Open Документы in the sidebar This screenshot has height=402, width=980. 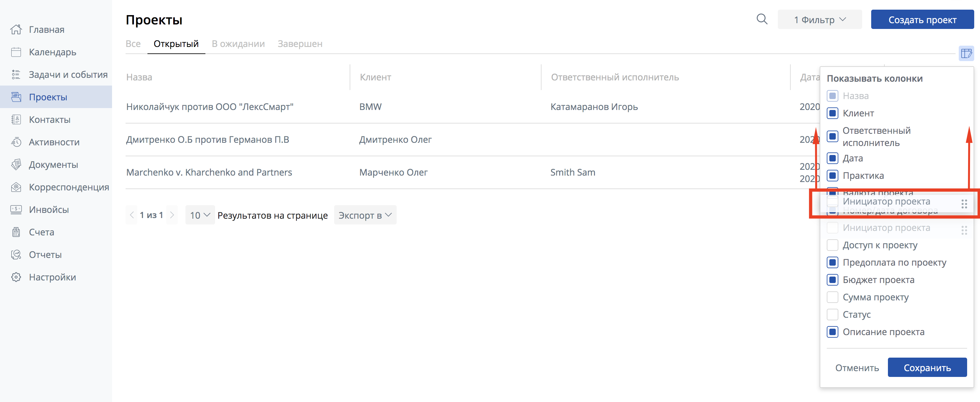pyautogui.click(x=54, y=165)
